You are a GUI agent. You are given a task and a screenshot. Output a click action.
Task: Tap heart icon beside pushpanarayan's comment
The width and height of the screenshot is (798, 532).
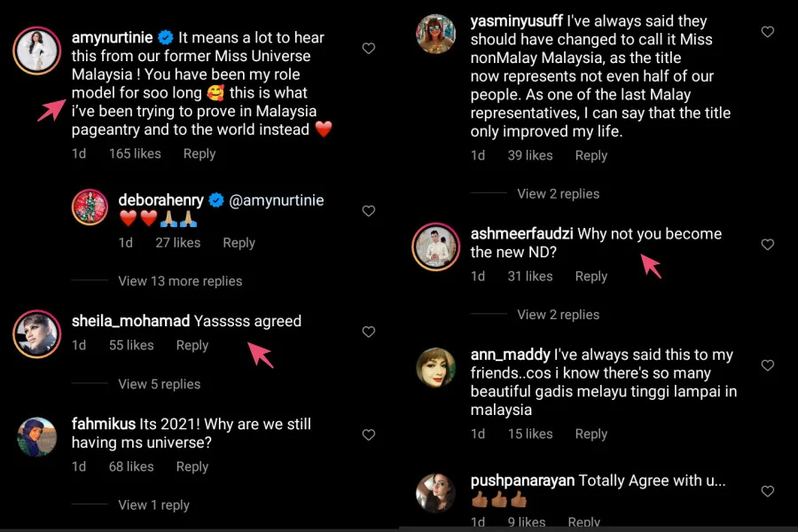768,491
